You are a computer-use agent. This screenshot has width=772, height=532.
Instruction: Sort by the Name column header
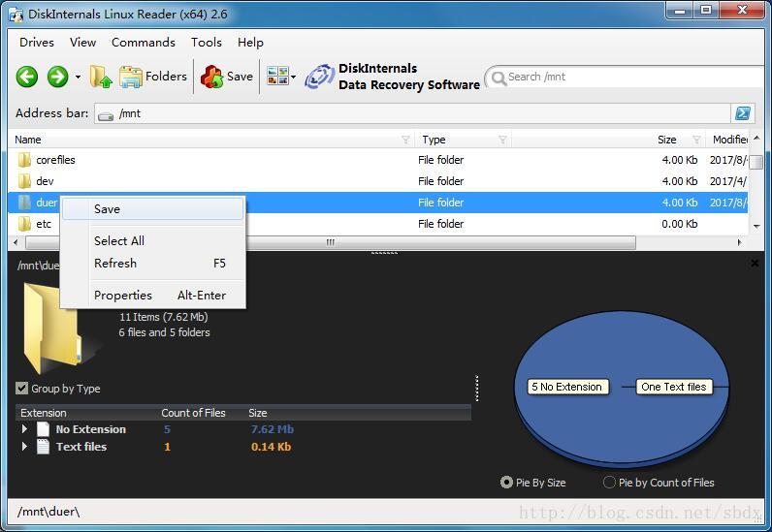[27, 140]
